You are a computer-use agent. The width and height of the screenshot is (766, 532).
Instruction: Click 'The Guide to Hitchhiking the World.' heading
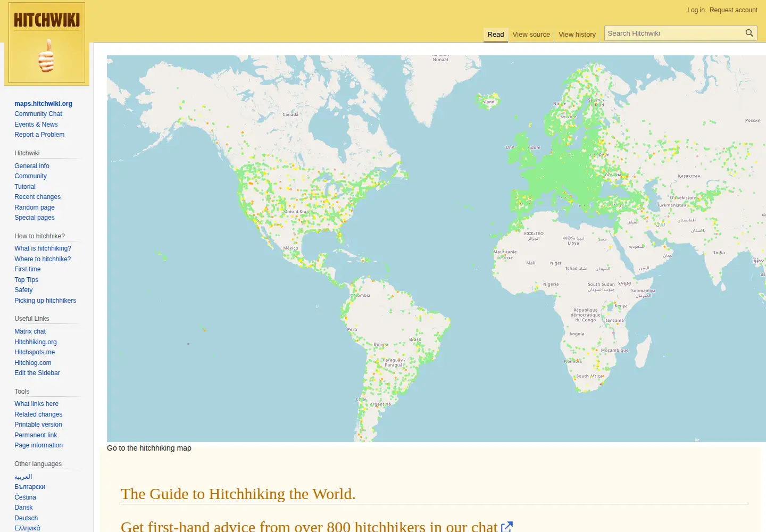tap(238, 494)
